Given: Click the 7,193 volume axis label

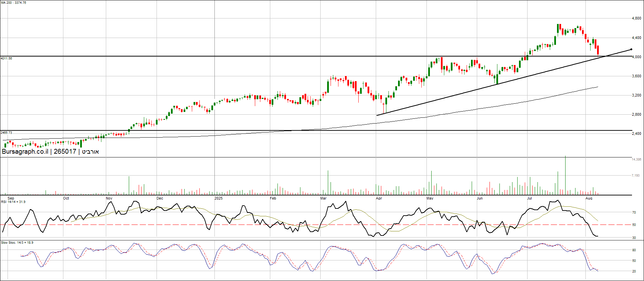Looking at the screenshot, I should coord(636,176).
